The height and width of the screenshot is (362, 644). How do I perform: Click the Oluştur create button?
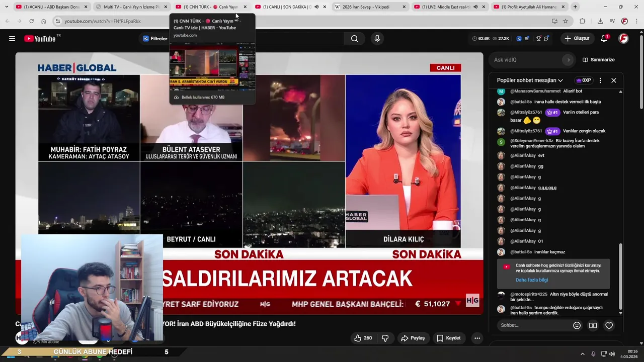coord(577,39)
